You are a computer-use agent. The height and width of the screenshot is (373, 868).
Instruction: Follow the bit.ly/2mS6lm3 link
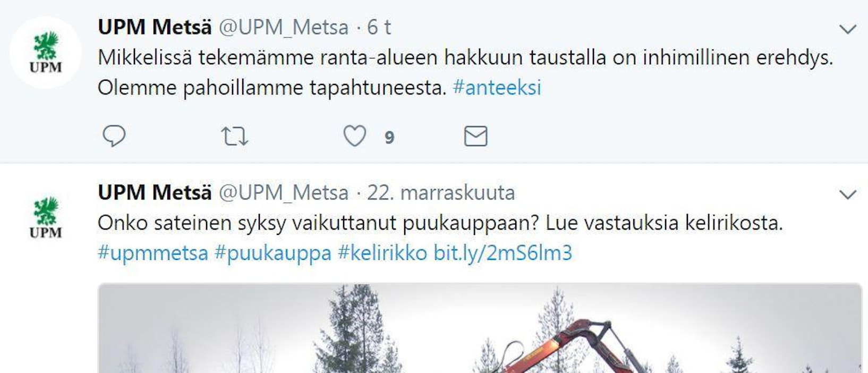(x=503, y=253)
